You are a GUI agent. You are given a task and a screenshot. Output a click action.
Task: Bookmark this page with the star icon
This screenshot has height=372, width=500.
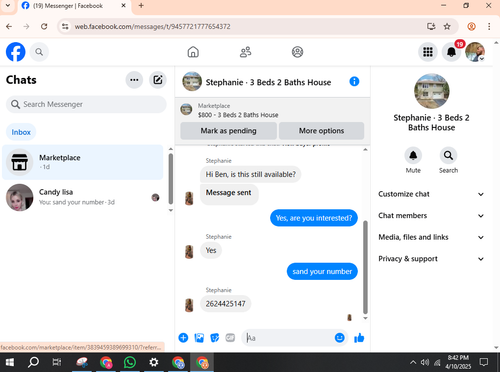[x=447, y=26]
